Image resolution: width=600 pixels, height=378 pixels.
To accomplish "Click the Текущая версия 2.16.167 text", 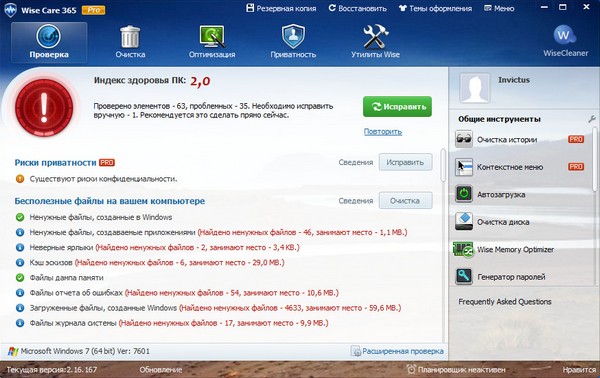I will point(52,370).
